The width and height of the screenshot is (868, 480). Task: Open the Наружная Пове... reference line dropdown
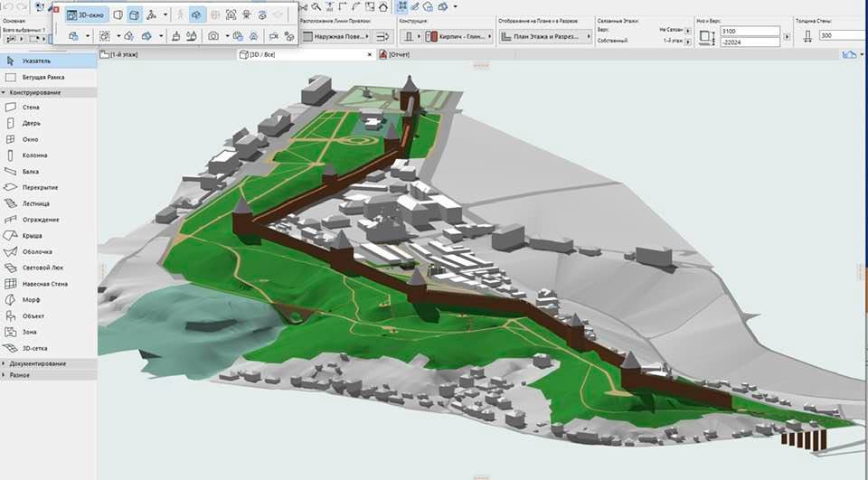336,36
